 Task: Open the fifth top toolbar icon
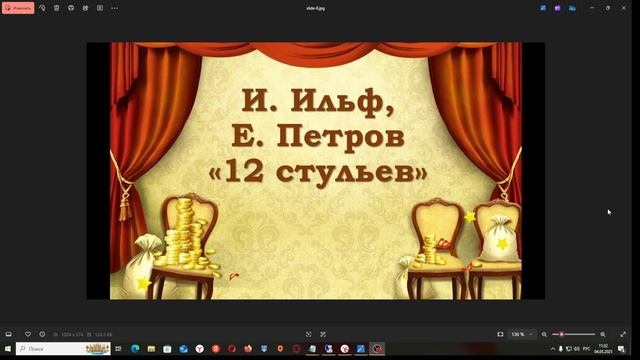pos(85,8)
